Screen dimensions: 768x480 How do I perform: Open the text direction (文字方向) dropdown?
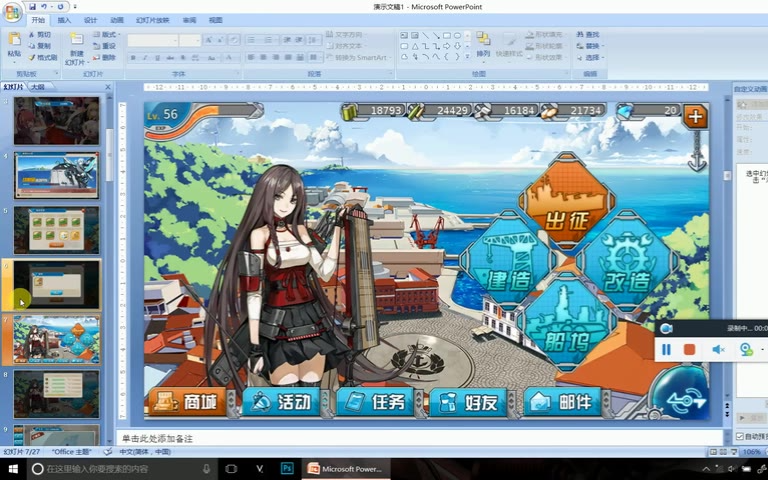[x=346, y=35]
